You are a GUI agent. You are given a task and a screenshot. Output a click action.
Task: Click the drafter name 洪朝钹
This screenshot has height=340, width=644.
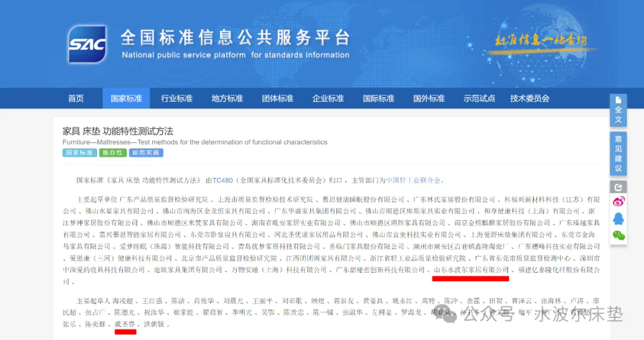point(154,324)
